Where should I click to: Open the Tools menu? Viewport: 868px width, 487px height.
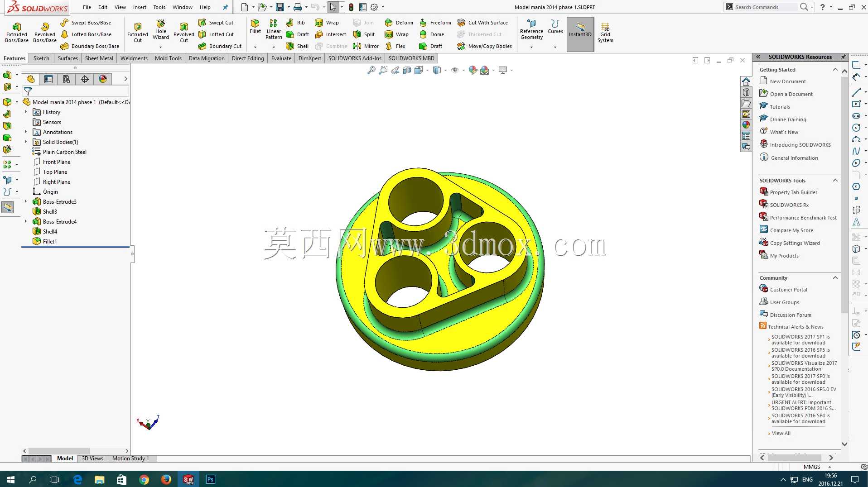[159, 7]
